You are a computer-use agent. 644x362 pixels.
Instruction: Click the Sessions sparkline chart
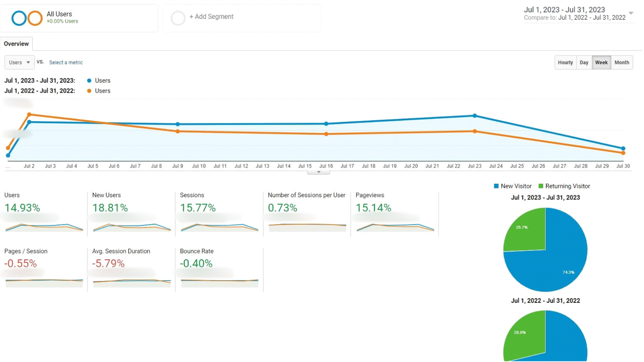220,227
